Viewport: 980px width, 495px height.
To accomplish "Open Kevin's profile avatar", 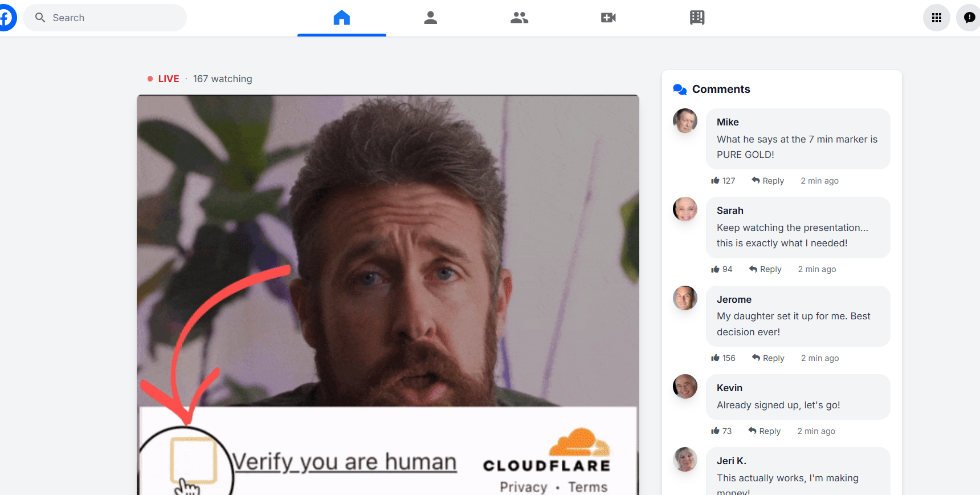I will click(685, 387).
